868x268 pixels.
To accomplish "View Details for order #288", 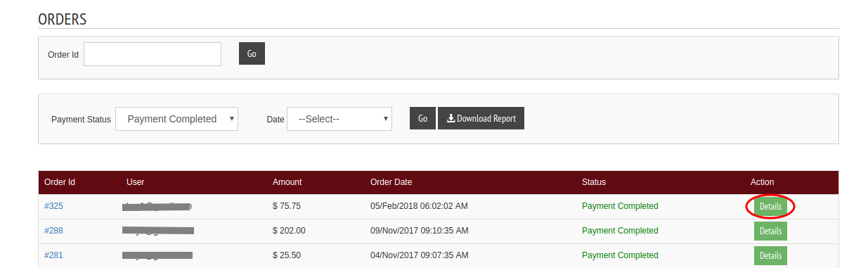I will [x=770, y=231].
